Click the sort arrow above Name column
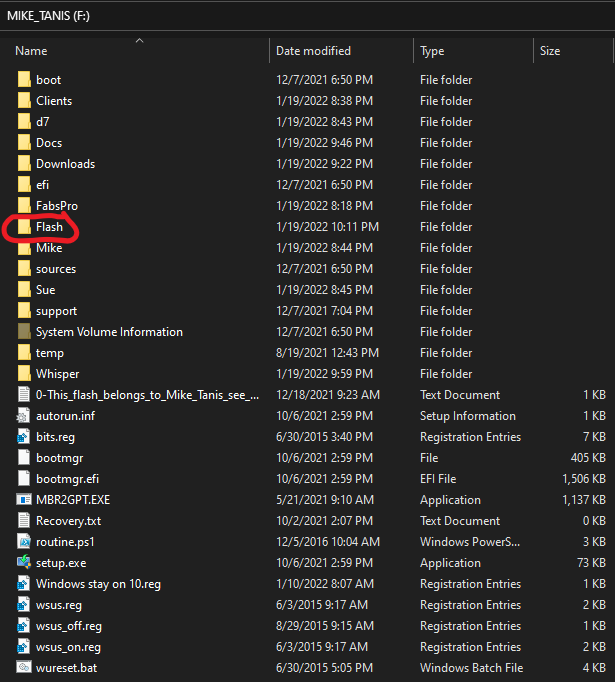The width and height of the screenshot is (615, 682). point(139,40)
